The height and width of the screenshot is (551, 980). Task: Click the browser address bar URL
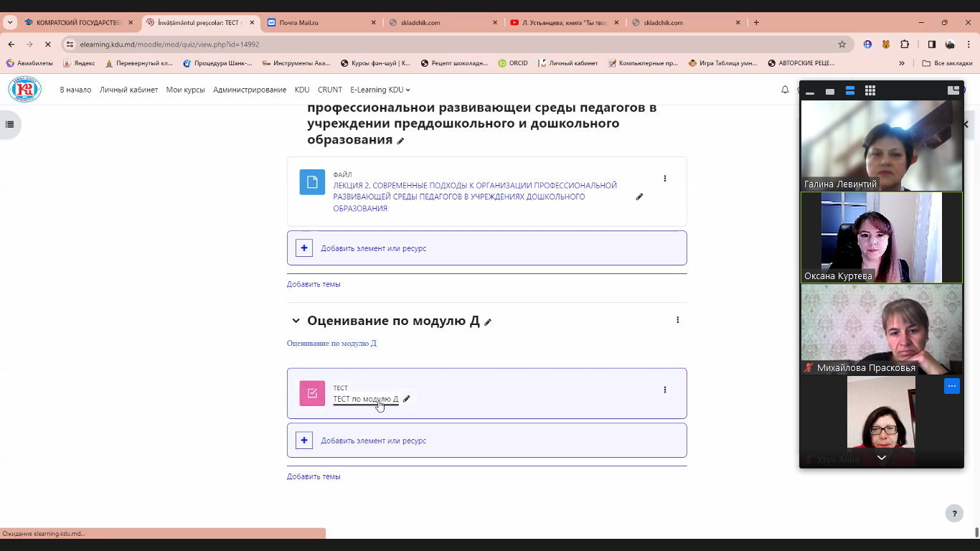pos(169,44)
